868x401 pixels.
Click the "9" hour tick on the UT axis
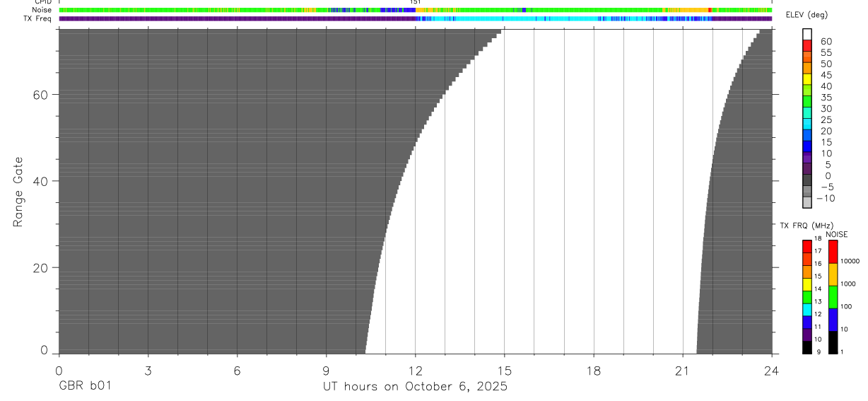(x=326, y=371)
